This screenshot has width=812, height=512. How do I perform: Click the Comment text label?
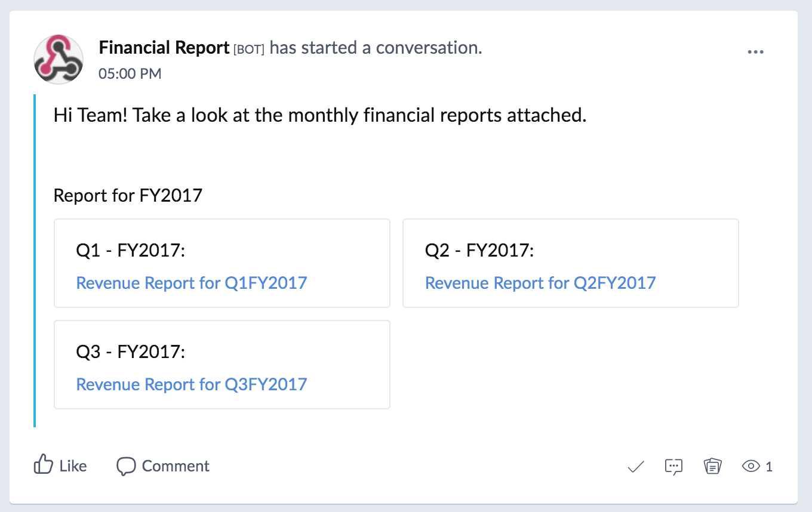[176, 466]
